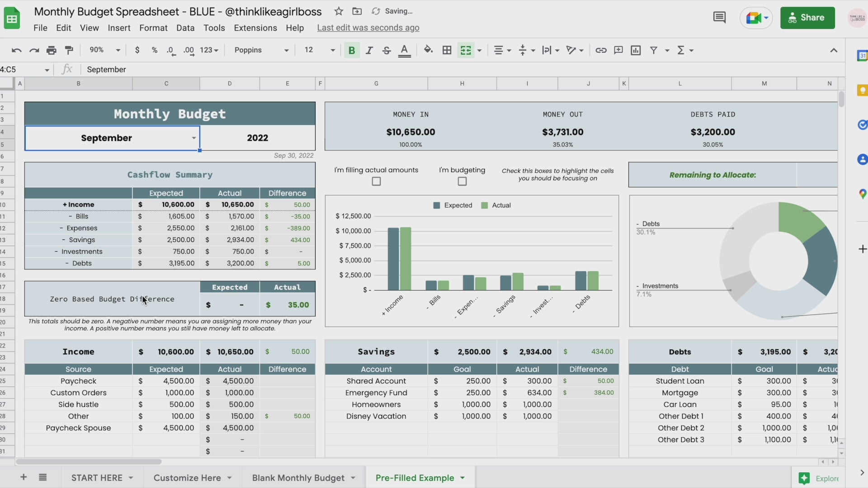Check the 'I'm budgeting' checkbox
The height and width of the screenshot is (488, 868).
(462, 182)
